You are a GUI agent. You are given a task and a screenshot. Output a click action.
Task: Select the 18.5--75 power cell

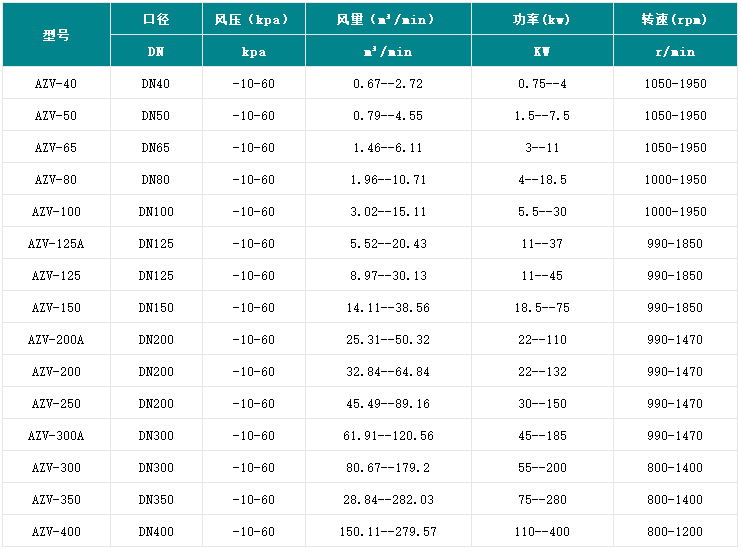point(543,308)
